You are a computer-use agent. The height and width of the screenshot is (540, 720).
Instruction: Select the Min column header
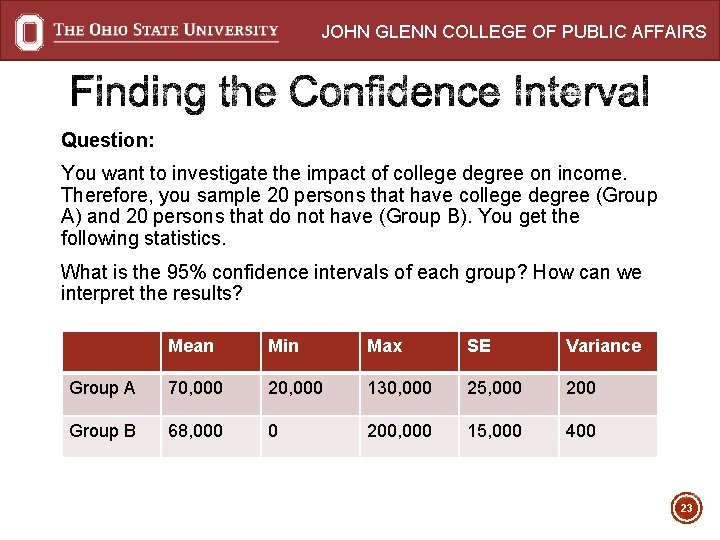coord(284,346)
